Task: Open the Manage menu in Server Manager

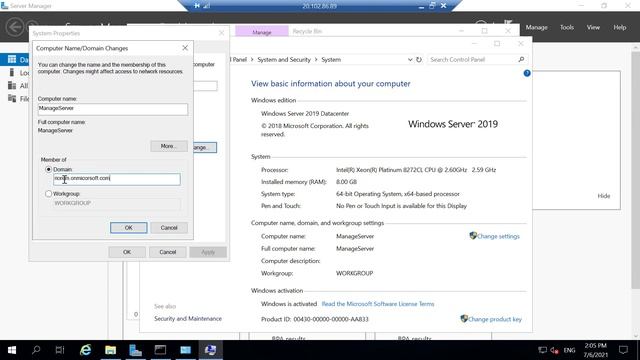Action: click(x=536, y=27)
